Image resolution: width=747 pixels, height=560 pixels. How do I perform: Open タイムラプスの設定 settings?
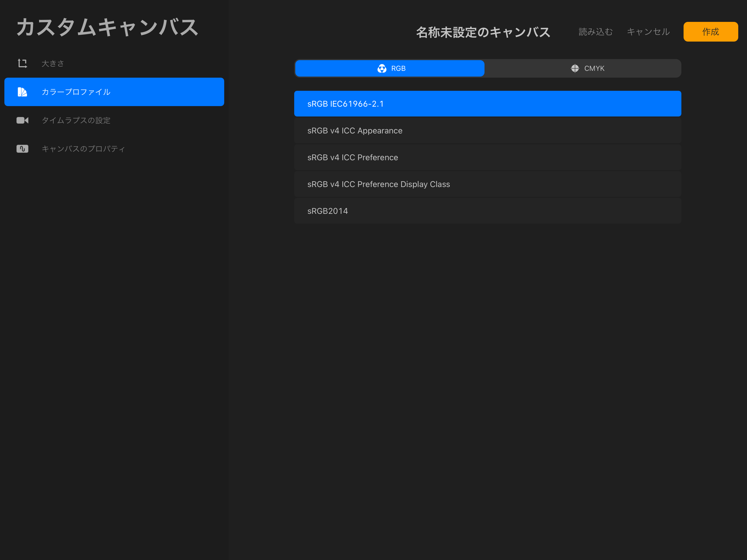point(114,120)
